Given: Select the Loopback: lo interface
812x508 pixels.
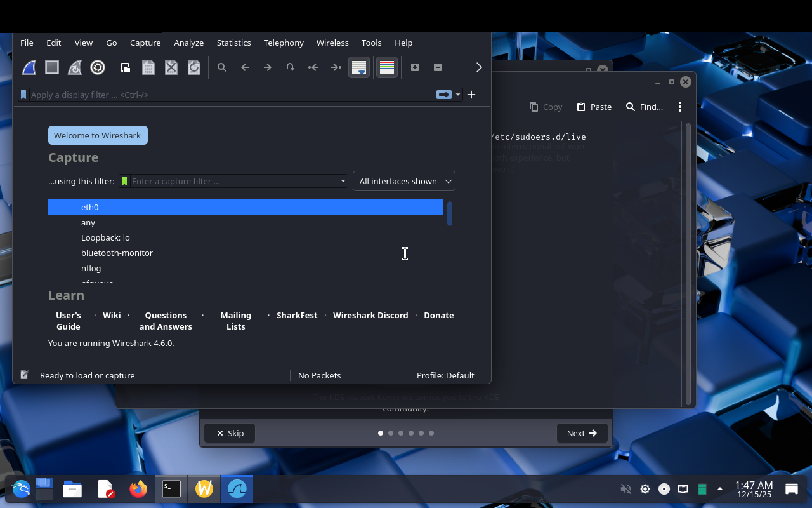Looking at the screenshot, I should 105,237.
